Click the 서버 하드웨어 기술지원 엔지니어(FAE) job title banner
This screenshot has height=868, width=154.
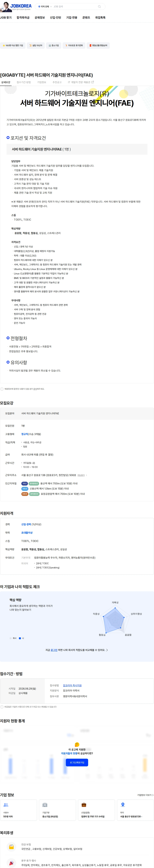[x=77, y=103]
